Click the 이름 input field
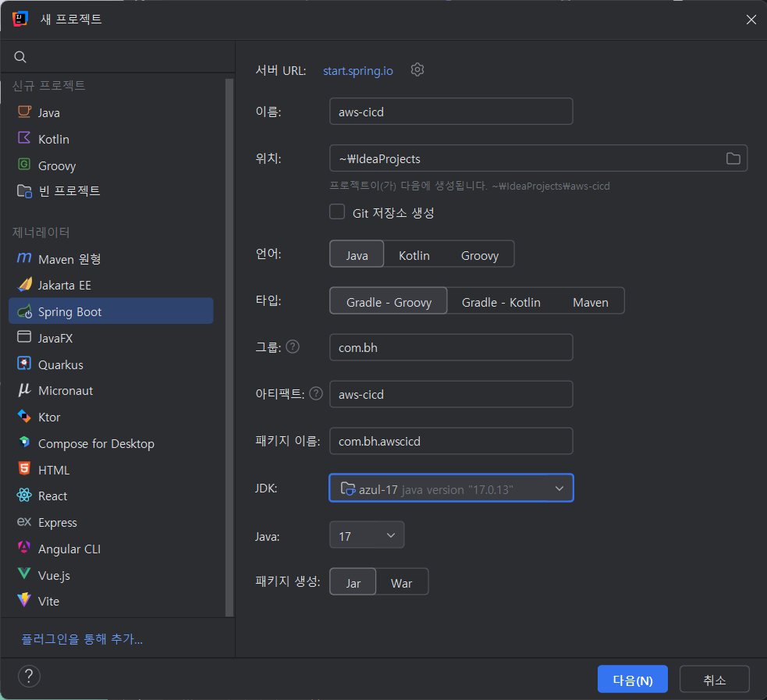This screenshot has width=767, height=700. pos(451,112)
